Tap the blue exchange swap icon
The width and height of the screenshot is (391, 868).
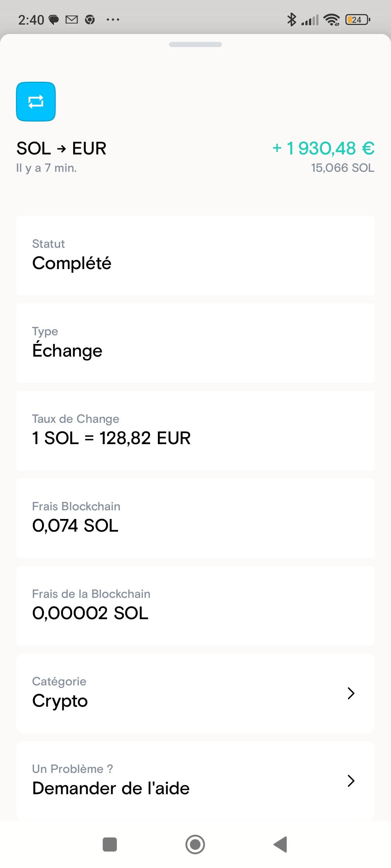pos(36,102)
